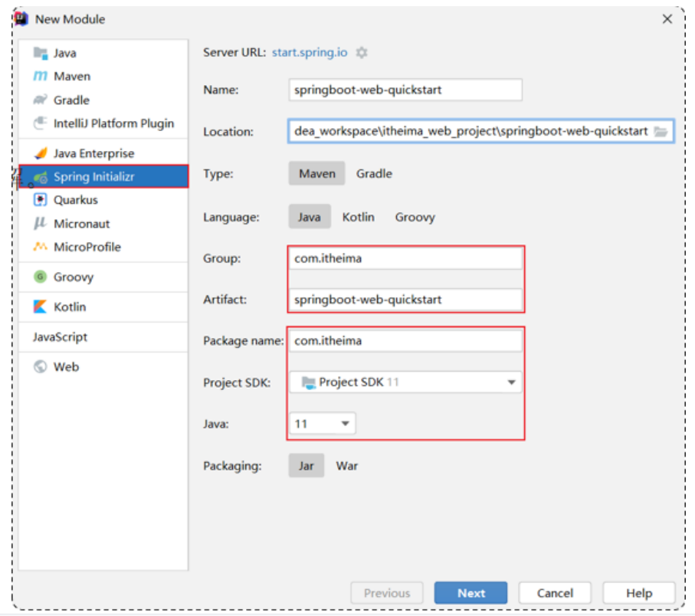
Task: Click the Group input field
Action: (405, 258)
